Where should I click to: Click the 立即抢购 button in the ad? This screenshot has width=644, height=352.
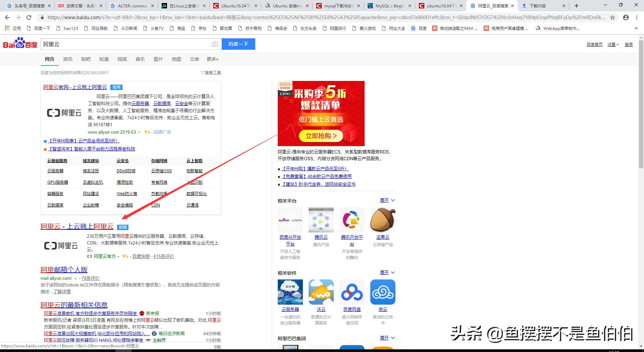coord(321,136)
